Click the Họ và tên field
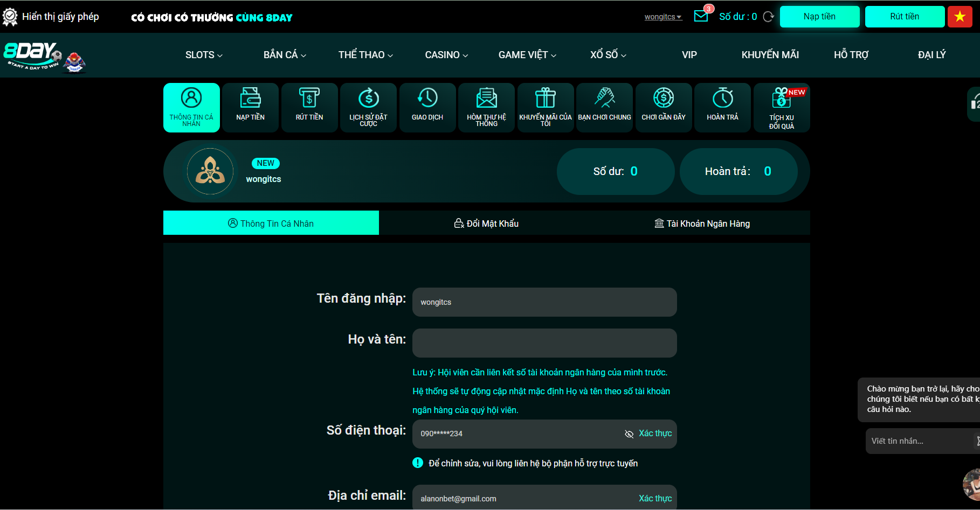Screen dimensions: 980x510 (x=544, y=343)
